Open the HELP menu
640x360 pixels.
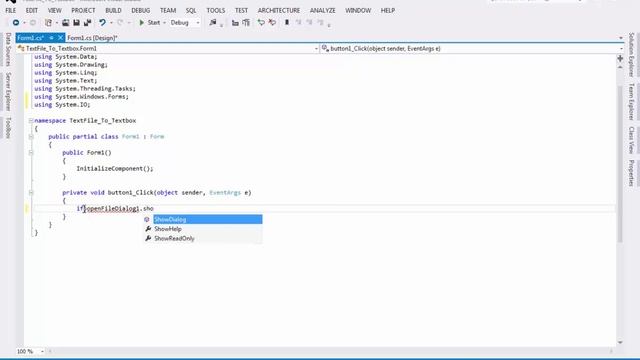click(388, 10)
